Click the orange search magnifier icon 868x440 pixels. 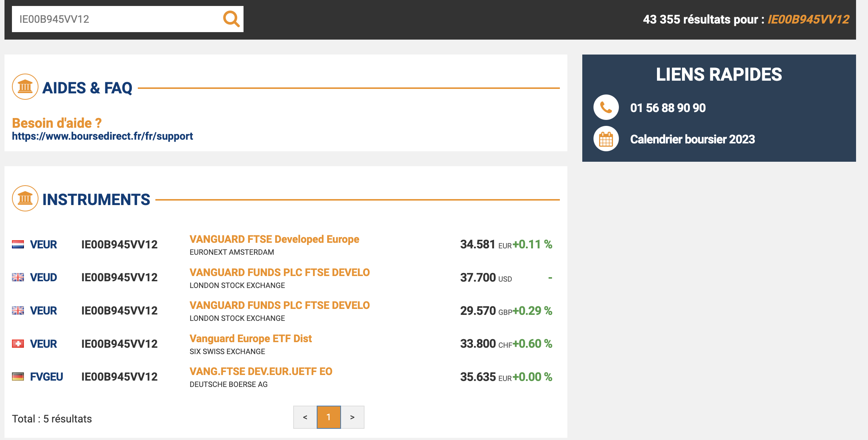point(231,19)
